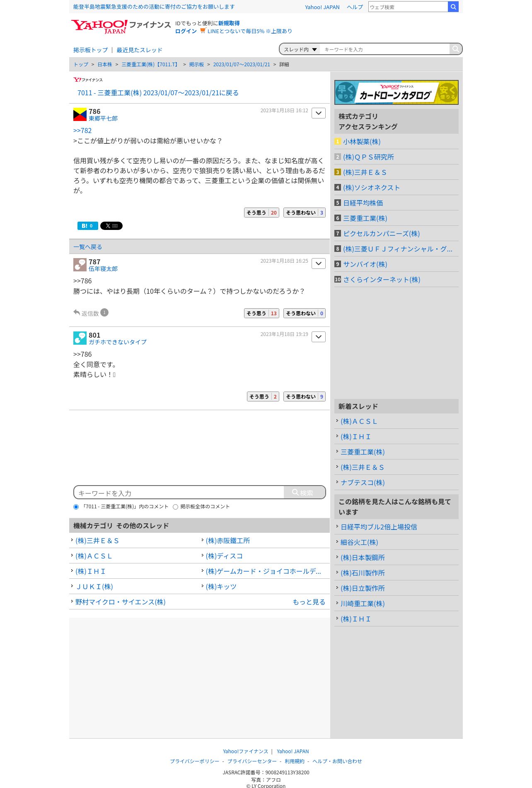Screen dimensions: 532x788
Task: Click the blue web search magnifier button
Action: pyautogui.click(x=453, y=7)
